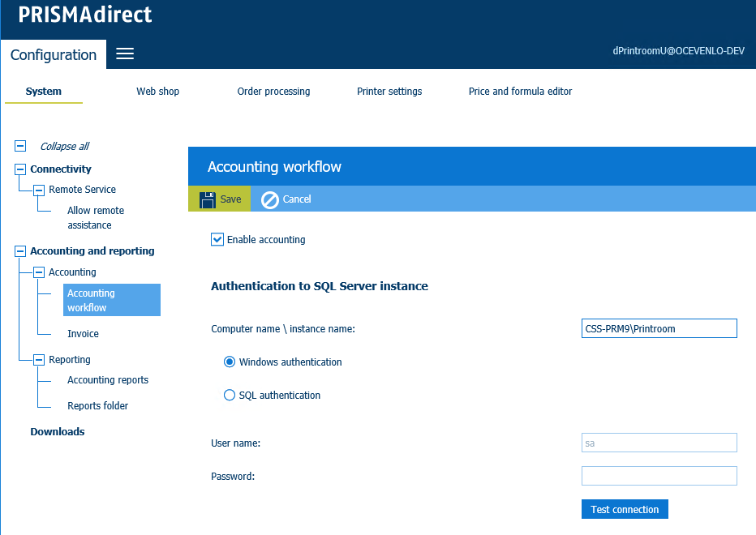Toggle the Enable accounting checkbox

pos(217,239)
